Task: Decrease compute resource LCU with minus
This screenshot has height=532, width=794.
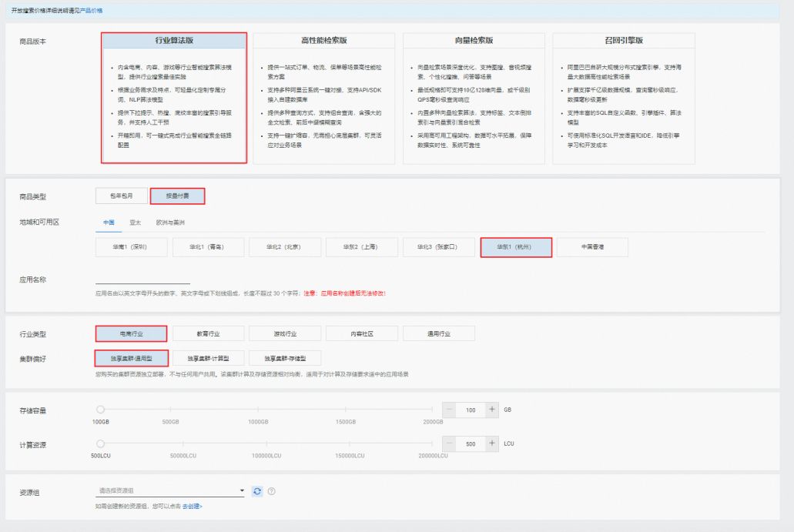Action: coord(449,443)
